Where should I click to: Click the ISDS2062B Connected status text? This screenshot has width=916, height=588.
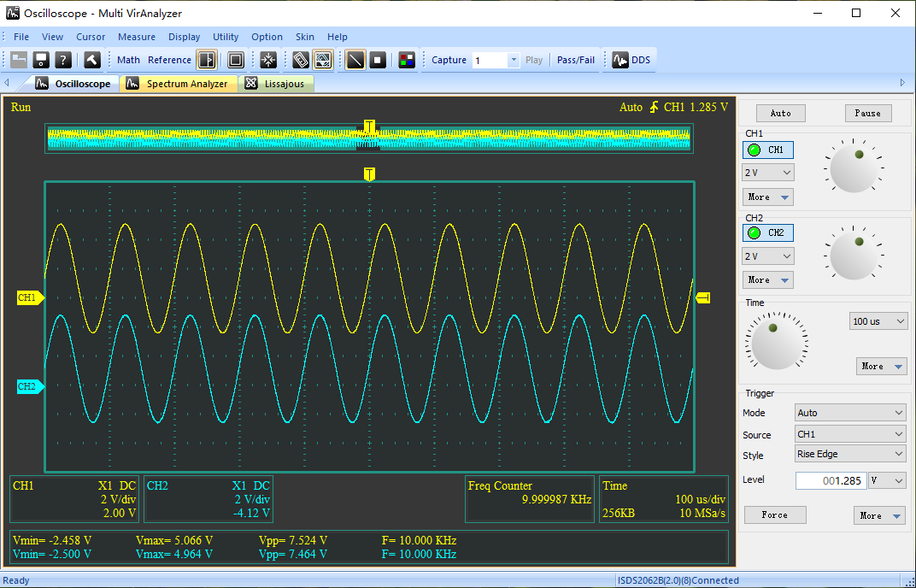pyautogui.click(x=678, y=580)
